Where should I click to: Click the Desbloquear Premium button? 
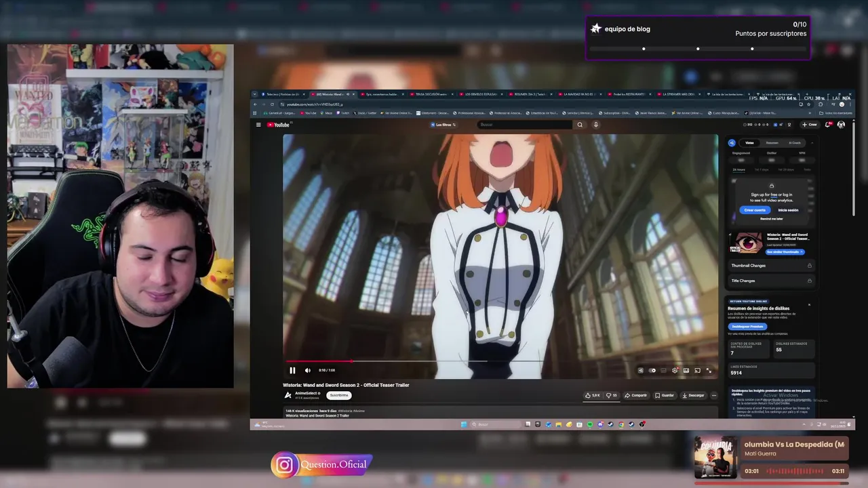point(747,326)
